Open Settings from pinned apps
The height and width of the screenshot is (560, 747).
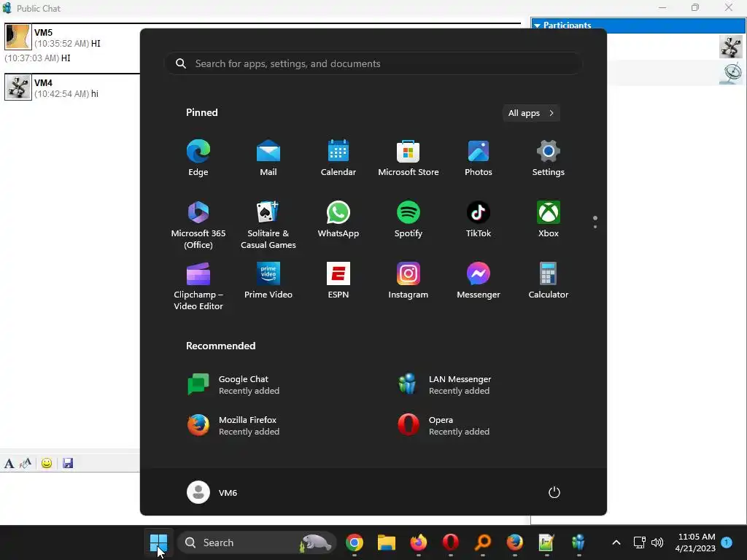(x=549, y=157)
